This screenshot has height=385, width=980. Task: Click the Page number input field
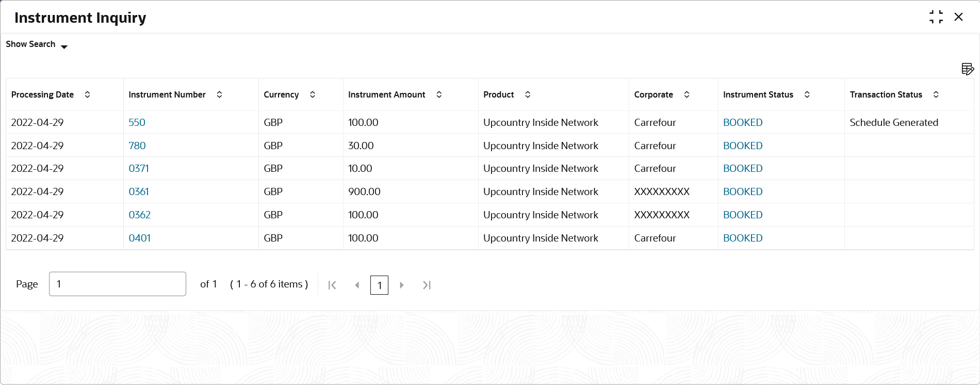tap(118, 284)
